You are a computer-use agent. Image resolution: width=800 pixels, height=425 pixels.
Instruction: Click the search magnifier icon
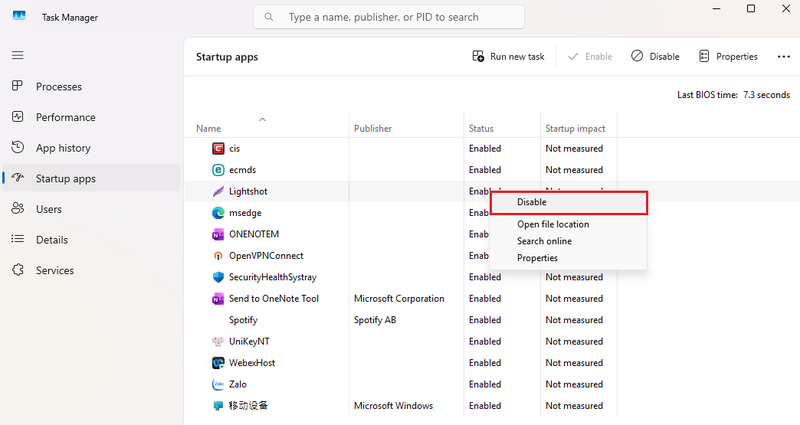pos(269,17)
